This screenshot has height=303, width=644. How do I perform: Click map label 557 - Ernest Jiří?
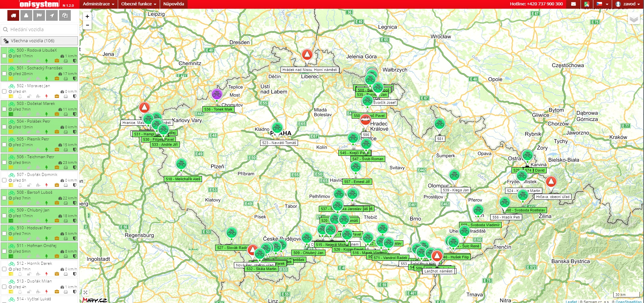point(357,182)
